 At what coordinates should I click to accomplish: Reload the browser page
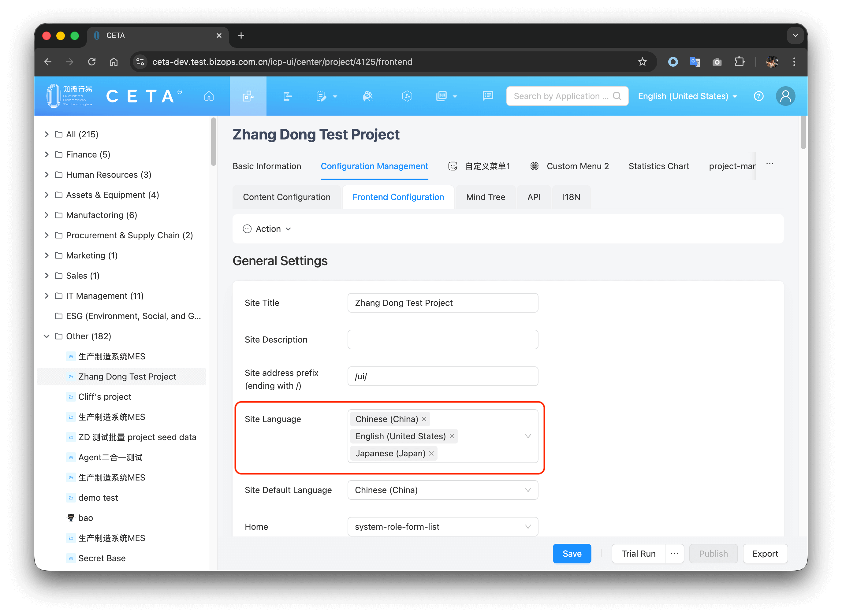tap(92, 61)
